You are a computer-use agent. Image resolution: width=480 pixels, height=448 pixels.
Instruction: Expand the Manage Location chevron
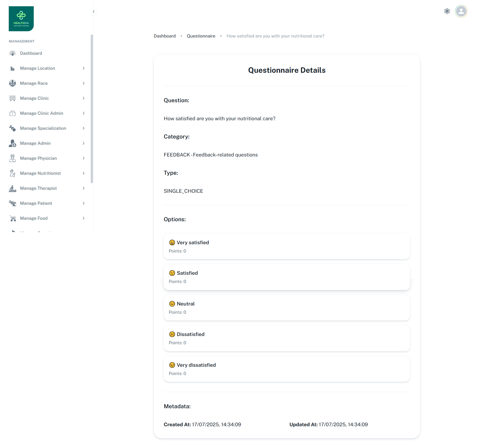click(83, 68)
